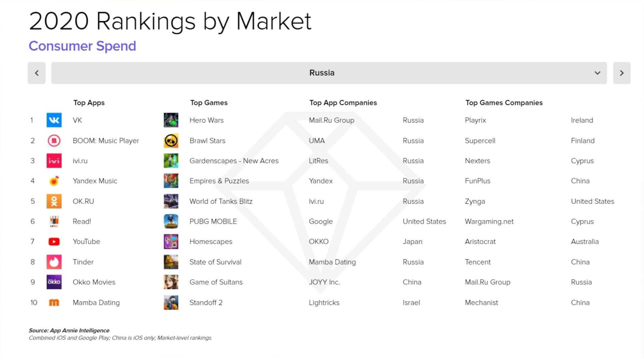Open the Russia market dropdown
The height and width of the screenshot is (358, 644).
coord(329,73)
